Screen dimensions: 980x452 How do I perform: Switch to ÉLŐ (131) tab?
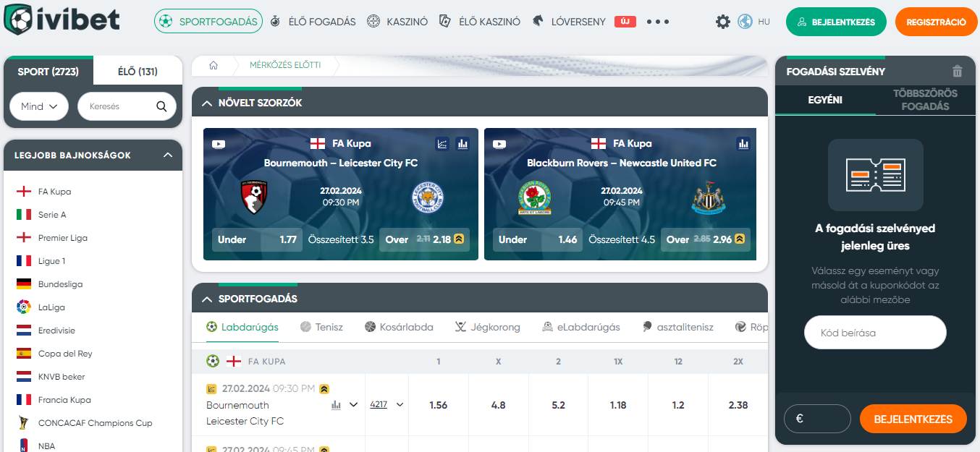tap(138, 72)
